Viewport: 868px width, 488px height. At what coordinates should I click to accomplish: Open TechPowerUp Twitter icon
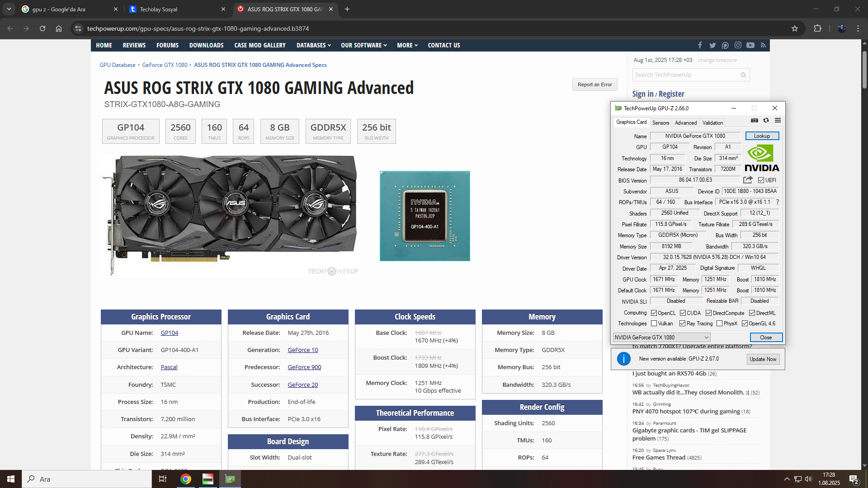[712, 45]
